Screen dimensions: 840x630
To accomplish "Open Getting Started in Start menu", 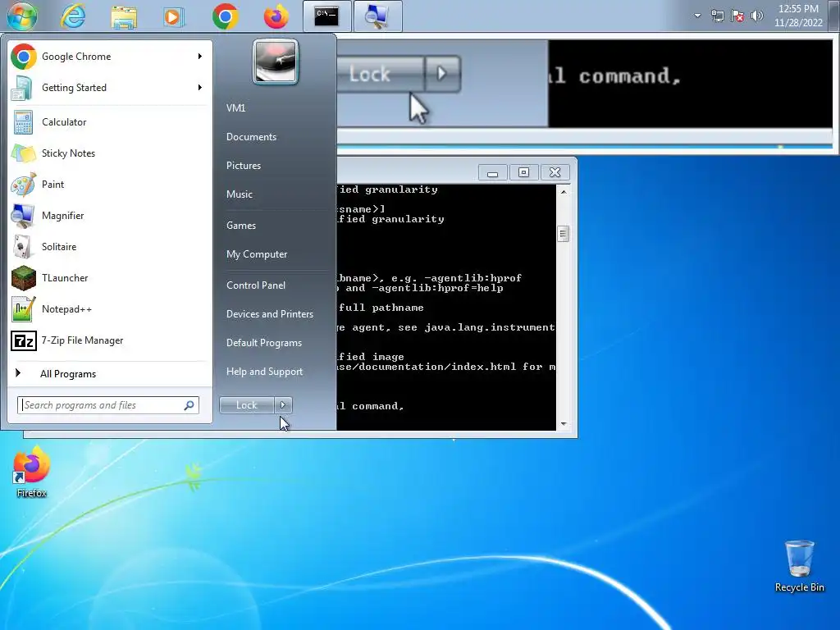I will [110, 87].
